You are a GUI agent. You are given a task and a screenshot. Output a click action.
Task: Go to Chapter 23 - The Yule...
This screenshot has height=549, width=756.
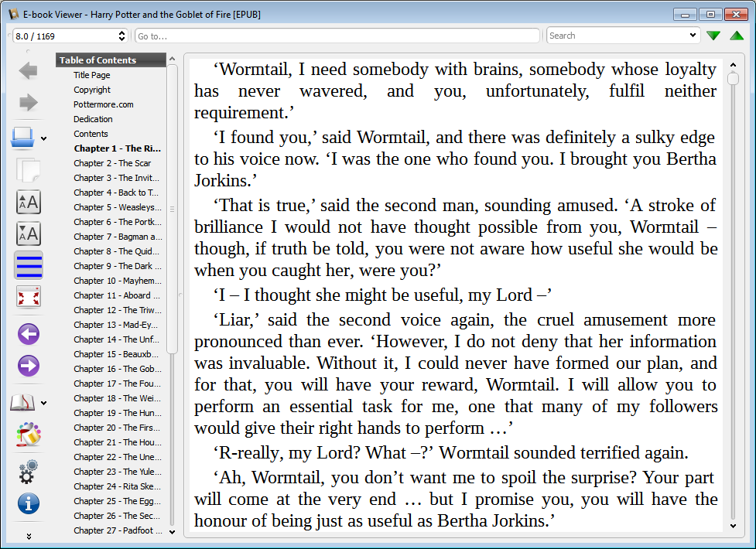point(117,472)
